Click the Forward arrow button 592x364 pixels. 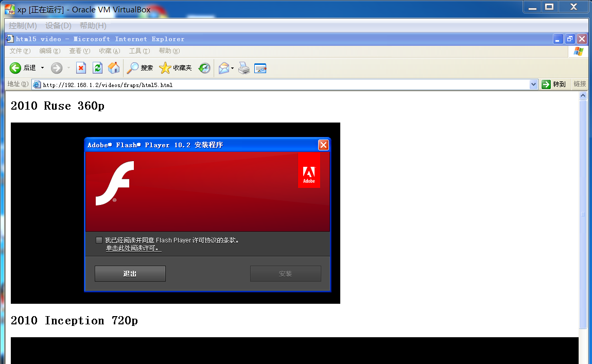pyautogui.click(x=57, y=68)
